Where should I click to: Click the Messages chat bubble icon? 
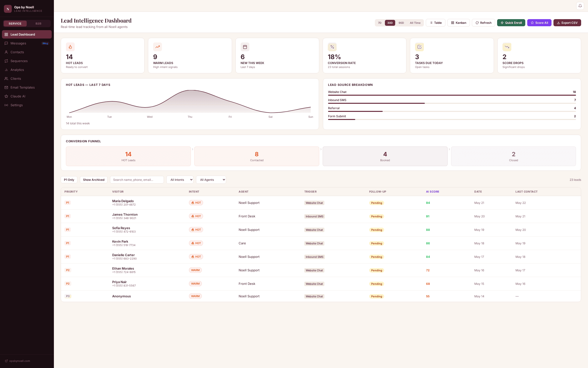[6, 43]
